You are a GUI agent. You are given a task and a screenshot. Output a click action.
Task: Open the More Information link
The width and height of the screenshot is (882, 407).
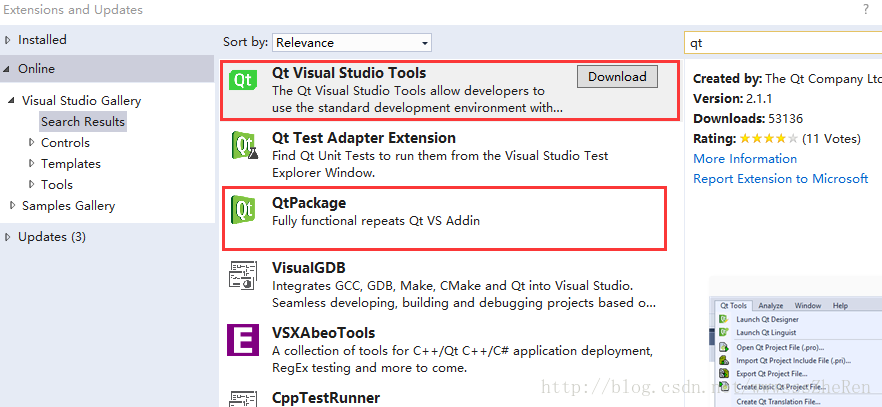(745, 159)
